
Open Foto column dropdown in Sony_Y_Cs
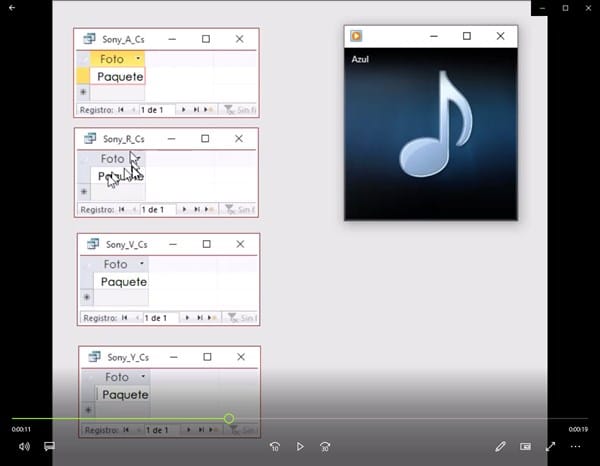tap(143, 376)
